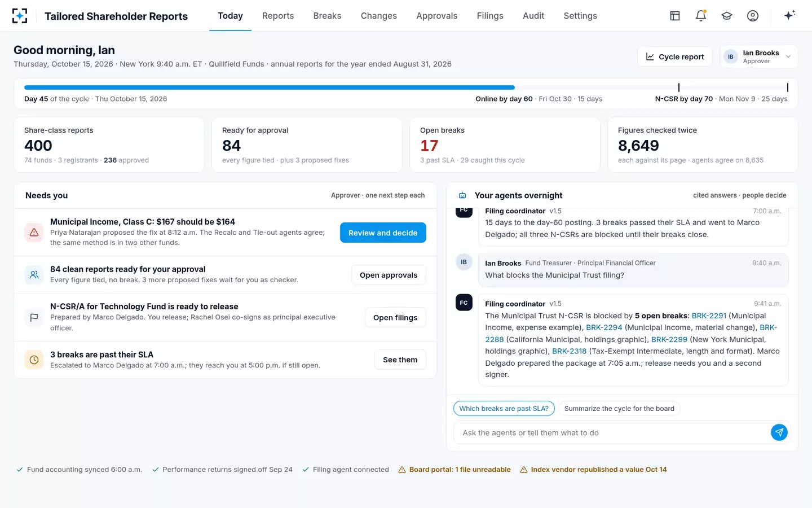Select the Audit tab

point(533,16)
